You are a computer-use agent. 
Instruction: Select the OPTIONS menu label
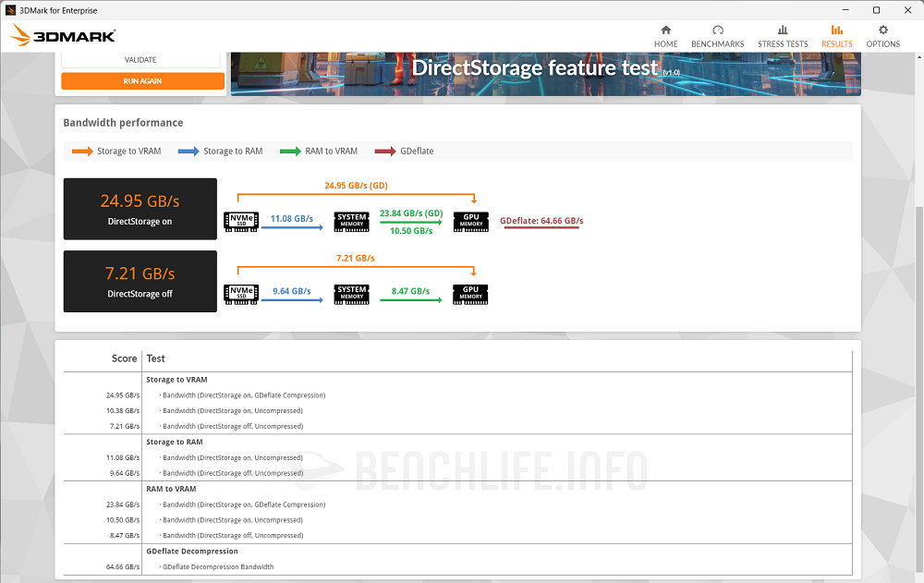882,43
